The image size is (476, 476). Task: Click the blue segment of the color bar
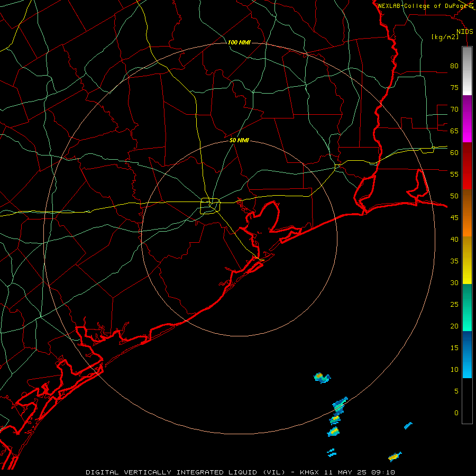467,354
